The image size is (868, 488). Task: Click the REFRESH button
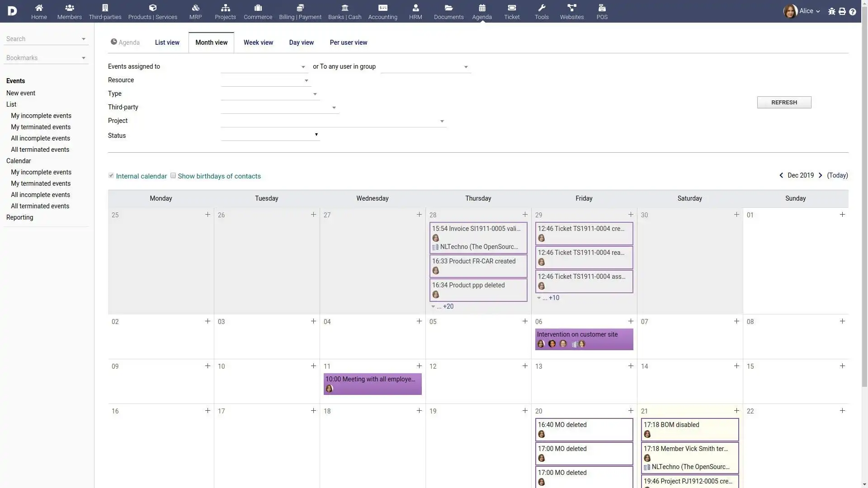(784, 102)
